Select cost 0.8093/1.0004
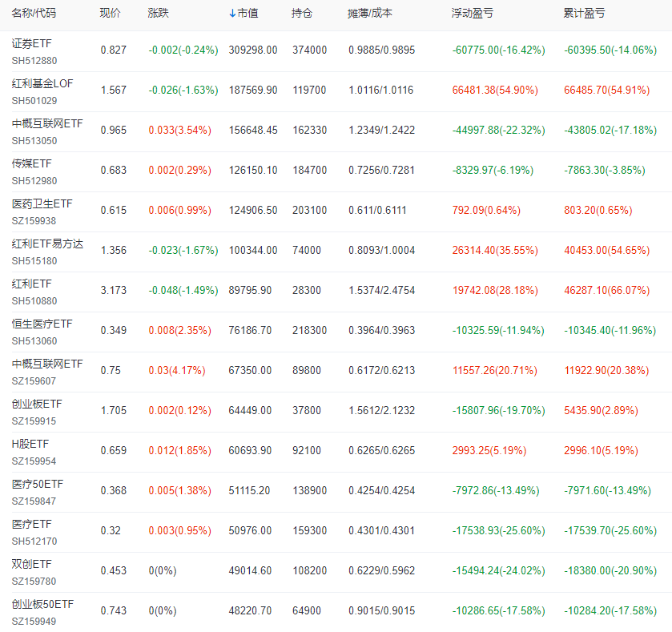Viewport: 672px width, 632px height. pos(381,251)
